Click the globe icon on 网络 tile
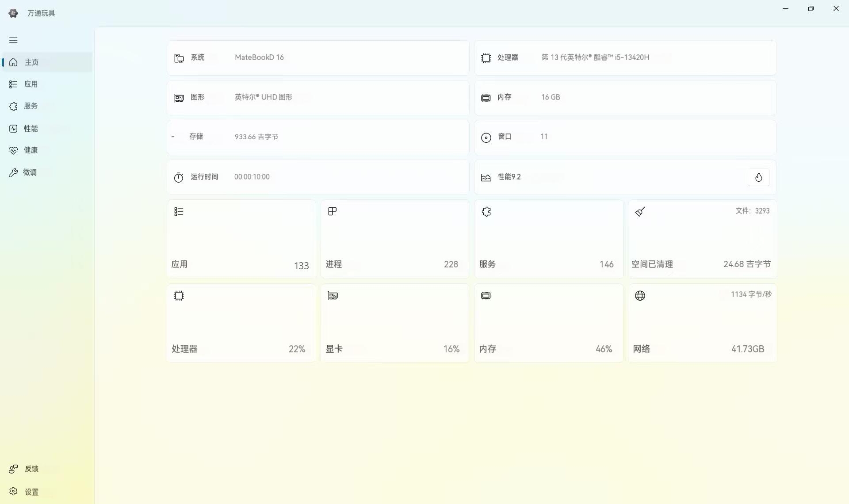849x504 pixels. tap(640, 296)
